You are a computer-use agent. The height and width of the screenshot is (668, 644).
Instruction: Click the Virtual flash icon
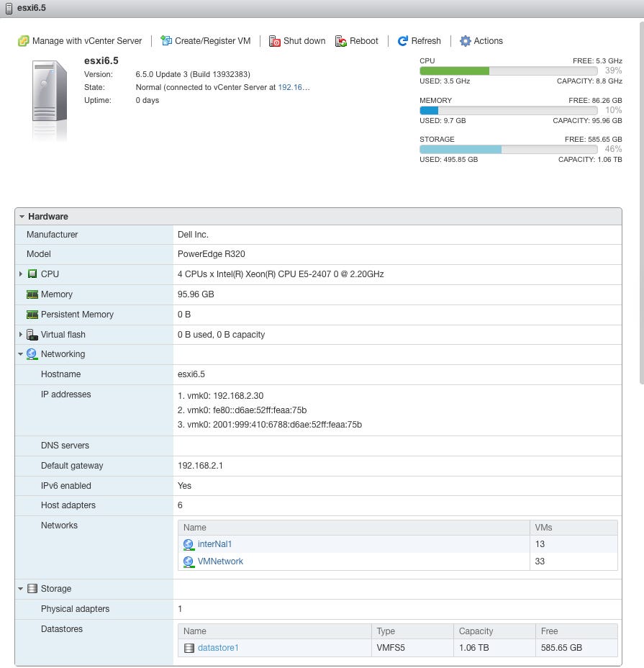(32, 335)
